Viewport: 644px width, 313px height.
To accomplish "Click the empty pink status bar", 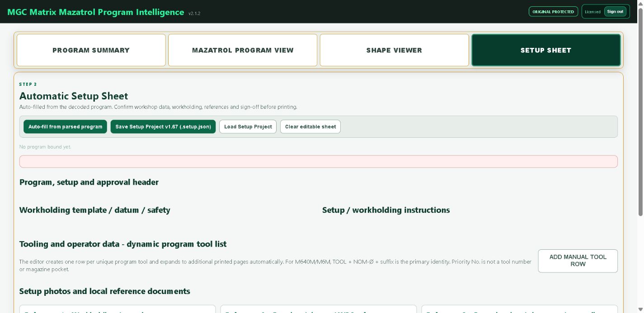I will coord(319,162).
